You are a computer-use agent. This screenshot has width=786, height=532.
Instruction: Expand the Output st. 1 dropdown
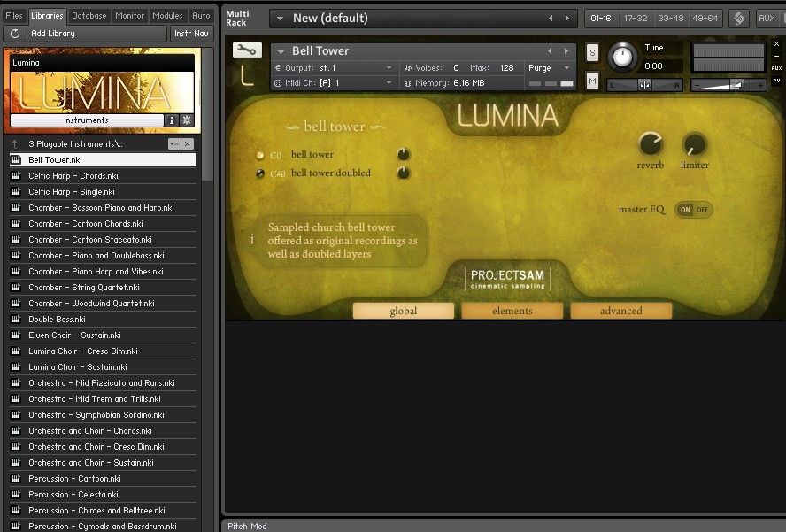[389, 68]
